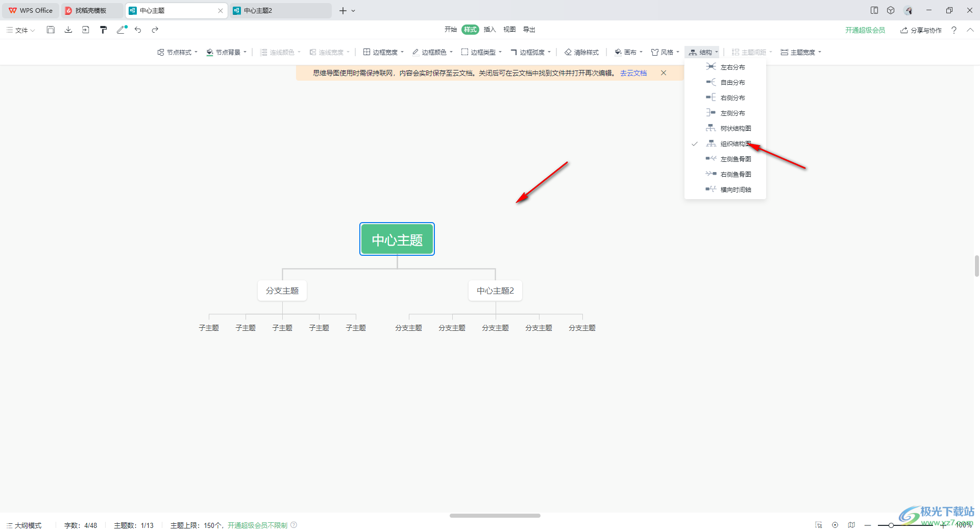
Task: Open the help question mark icon
Action: coord(953,30)
